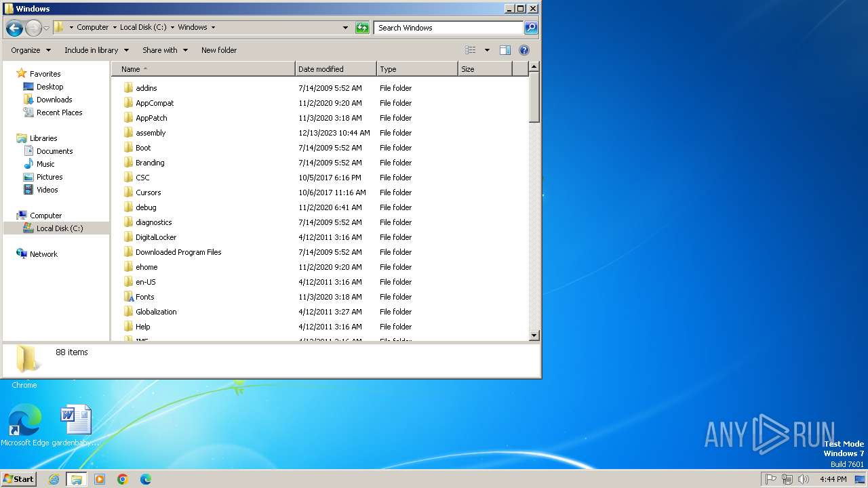Select the en-US folder
868x488 pixels.
(145, 282)
